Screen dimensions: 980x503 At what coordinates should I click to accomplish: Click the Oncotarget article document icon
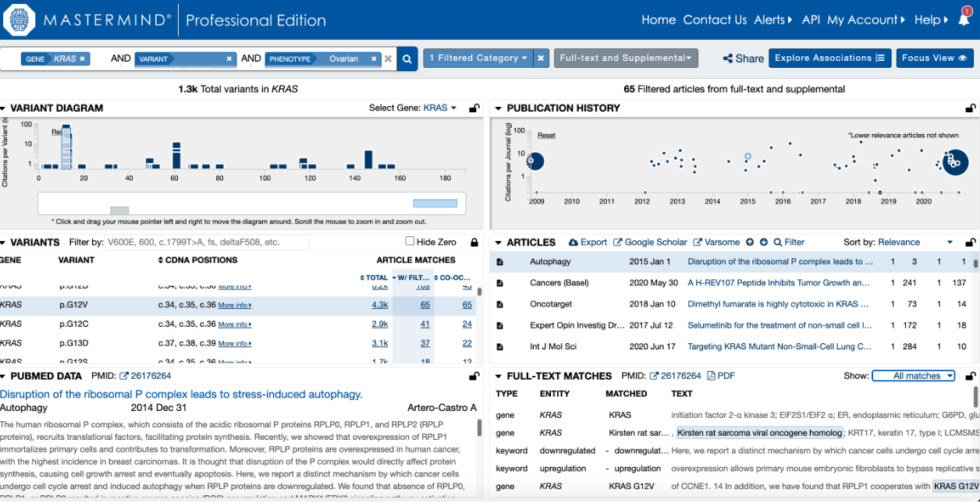click(500, 304)
